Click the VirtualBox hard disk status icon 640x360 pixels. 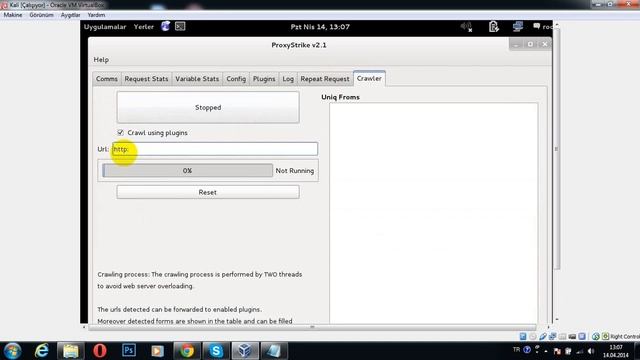(x=523, y=336)
